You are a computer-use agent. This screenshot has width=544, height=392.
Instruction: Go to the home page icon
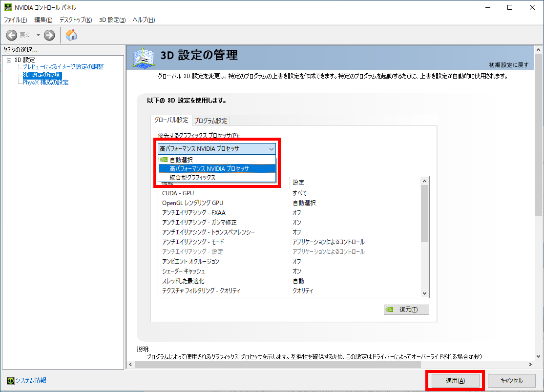click(x=71, y=35)
